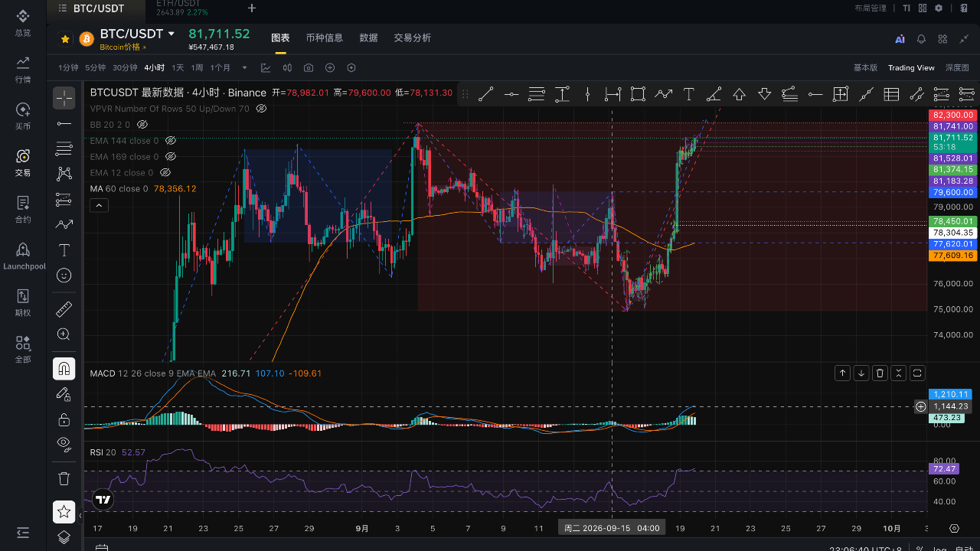
Task: Open the indicators line-chart icon
Action: tap(266, 67)
